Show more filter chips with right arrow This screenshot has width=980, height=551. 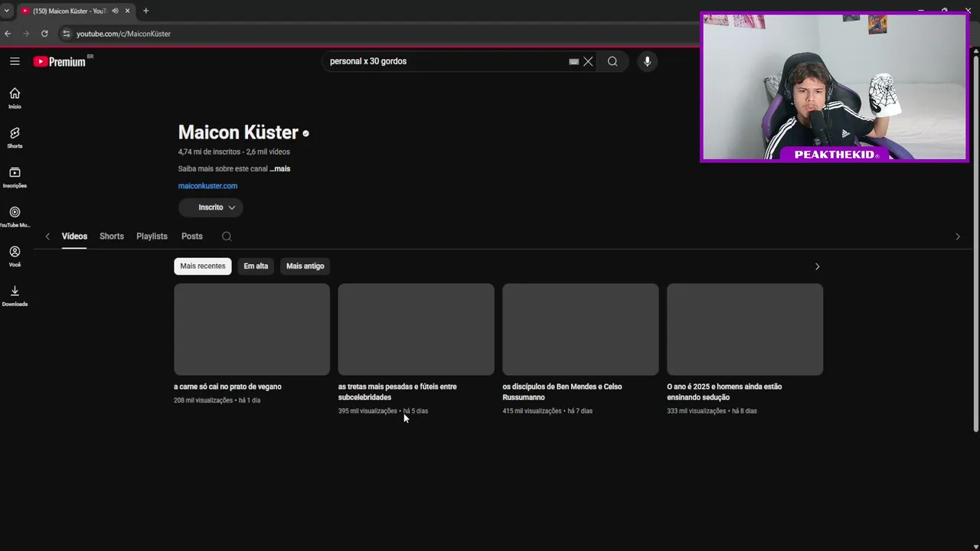click(817, 266)
